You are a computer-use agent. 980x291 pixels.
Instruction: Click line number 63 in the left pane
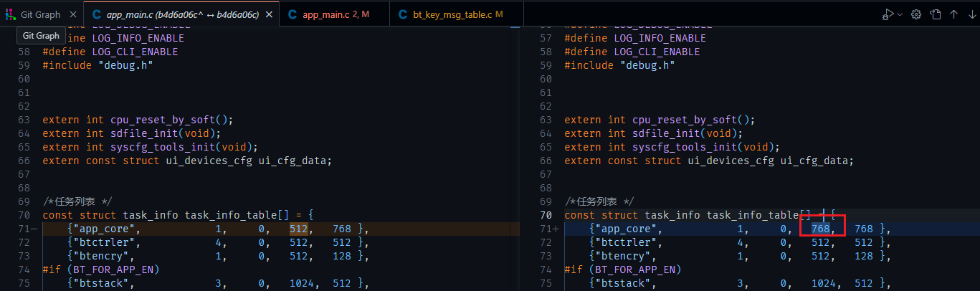tap(24, 120)
